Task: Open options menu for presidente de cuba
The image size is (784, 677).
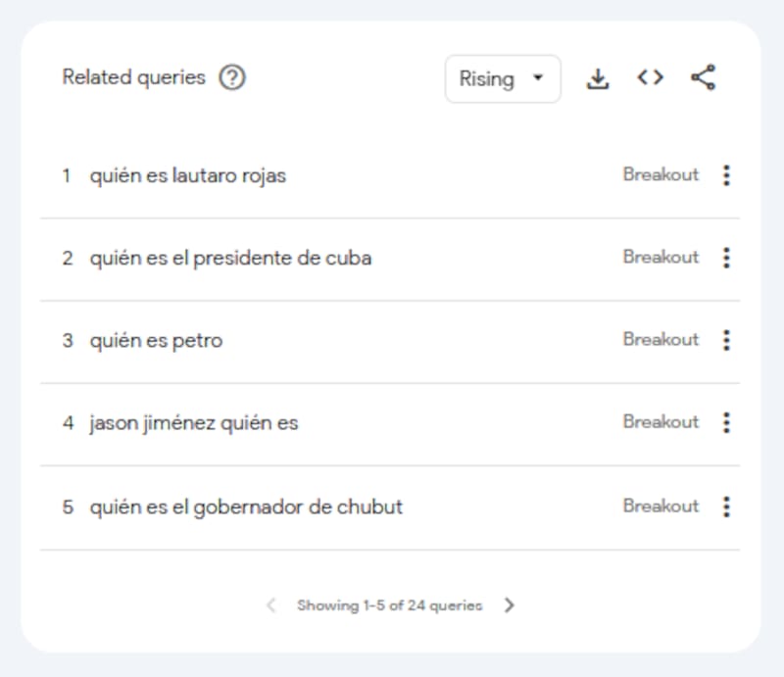Action: (726, 258)
